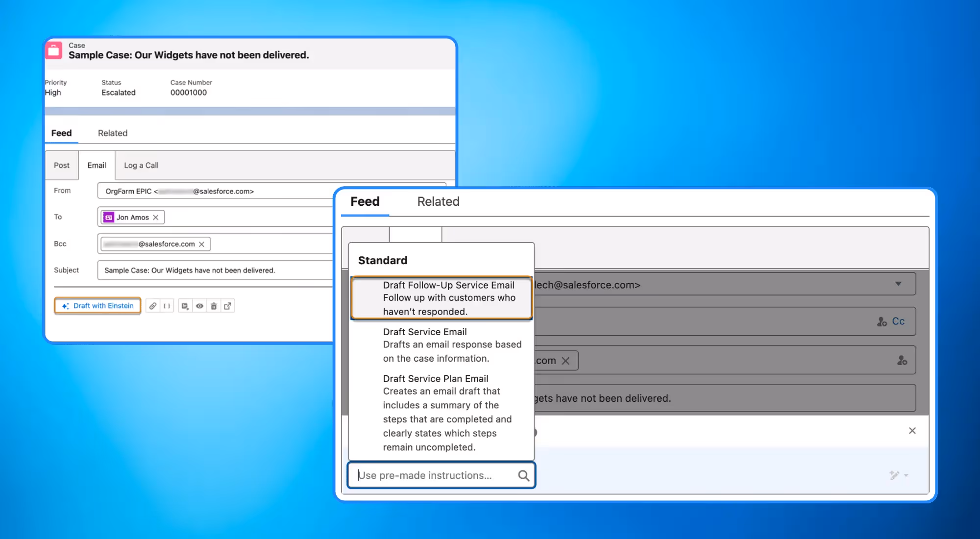The height and width of the screenshot is (539, 980).
Task: Remove the .com Bcc pill in zoomed panel
Action: click(x=565, y=361)
